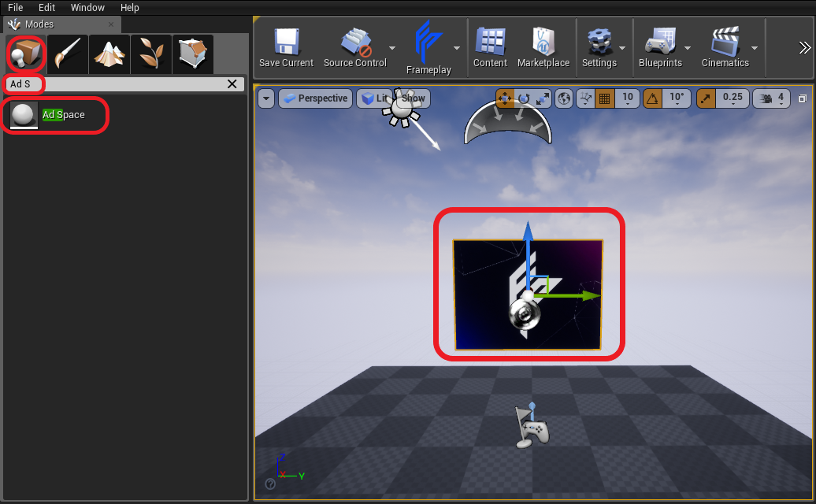The height and width of the screenshot is (504, 816).
Task: Select the Ad Space result text
Action: click(64, 115)
